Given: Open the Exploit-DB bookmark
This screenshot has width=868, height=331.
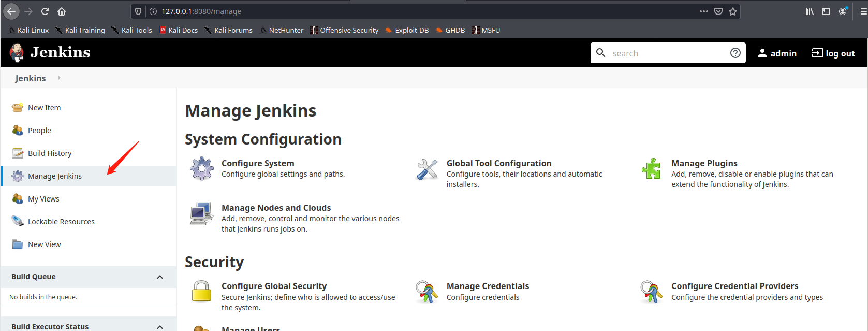Looking at the screenshot, I should pyautogui.click(x=407, y=30).
